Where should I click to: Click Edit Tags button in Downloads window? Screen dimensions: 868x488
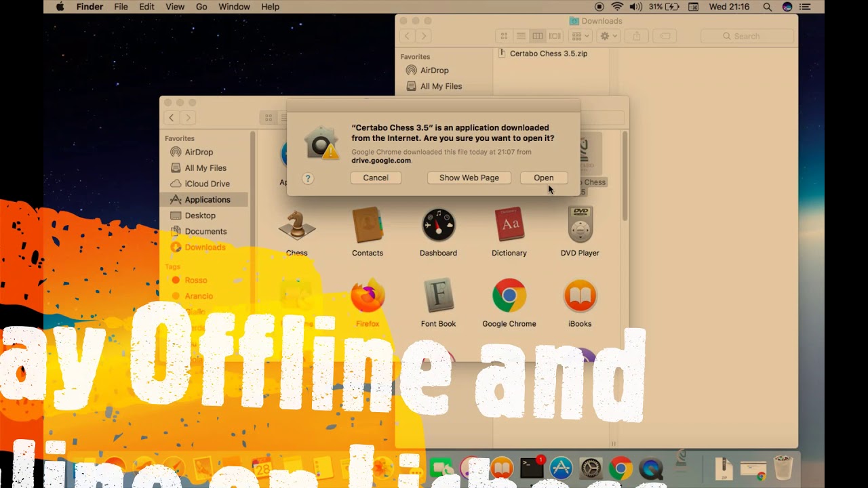point(665,36)
